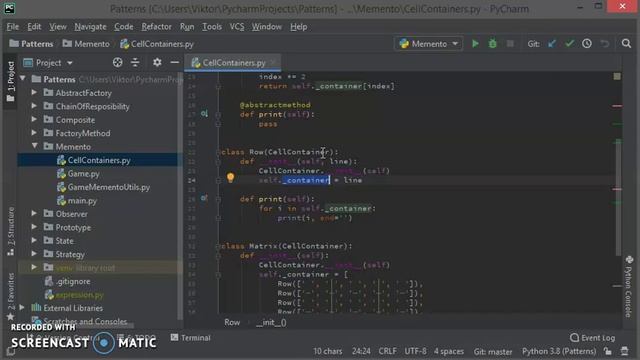This screenshot has width=640, height=360.
Task: Open the Navigate menu
Action: pos(90,27)
